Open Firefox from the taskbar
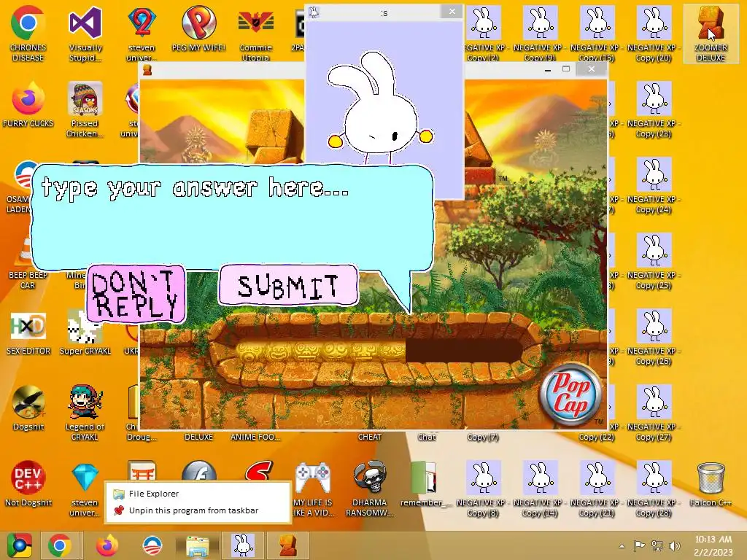Image resolution: width=747 pixels, height=560 pixels. (x=107, y=545)
